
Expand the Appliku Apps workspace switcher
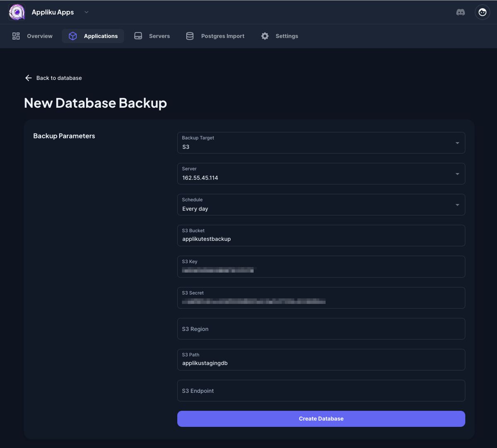tap(86, 12)
